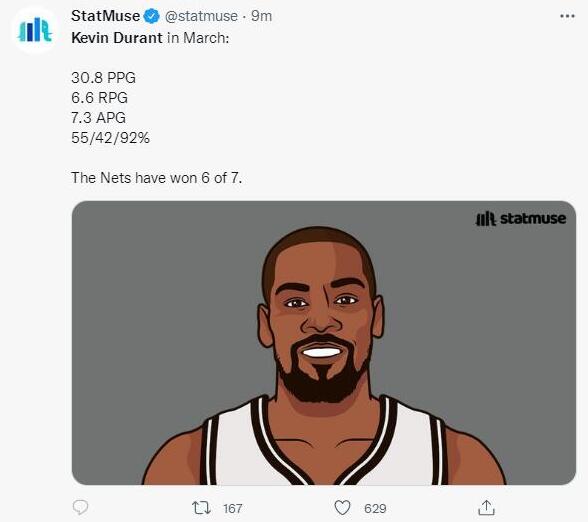Click the 7.3 APG stat line

tap(98, 118)
